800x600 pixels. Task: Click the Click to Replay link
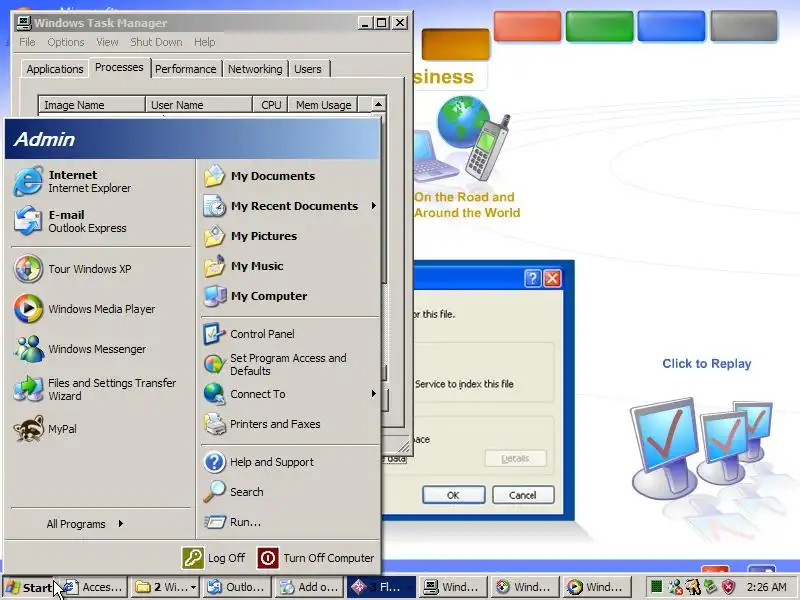coord(707,364)
